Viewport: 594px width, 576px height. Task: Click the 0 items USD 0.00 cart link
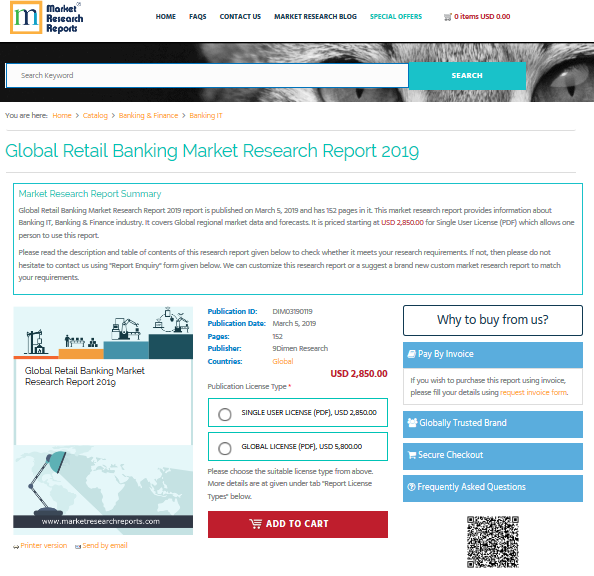point(482,17)
